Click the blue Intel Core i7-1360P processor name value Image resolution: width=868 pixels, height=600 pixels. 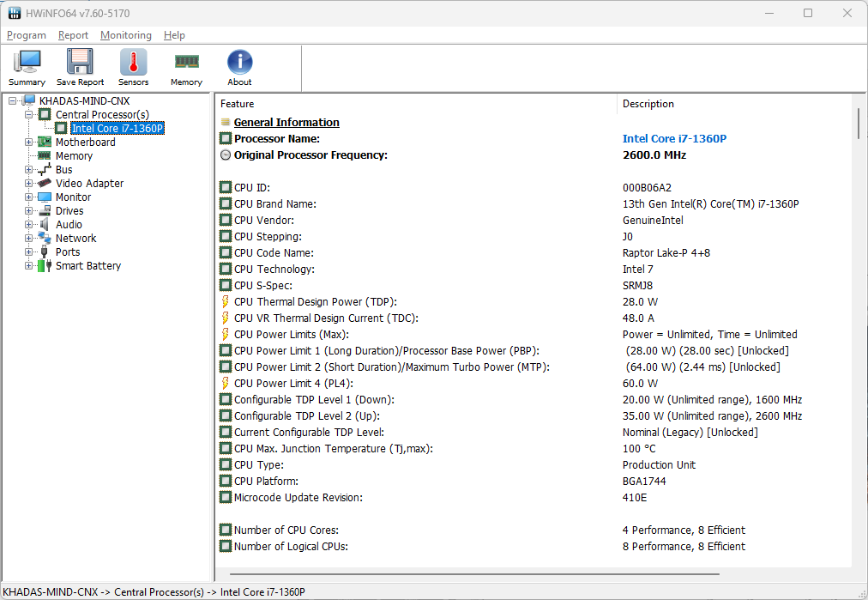[x=674, y=138]
